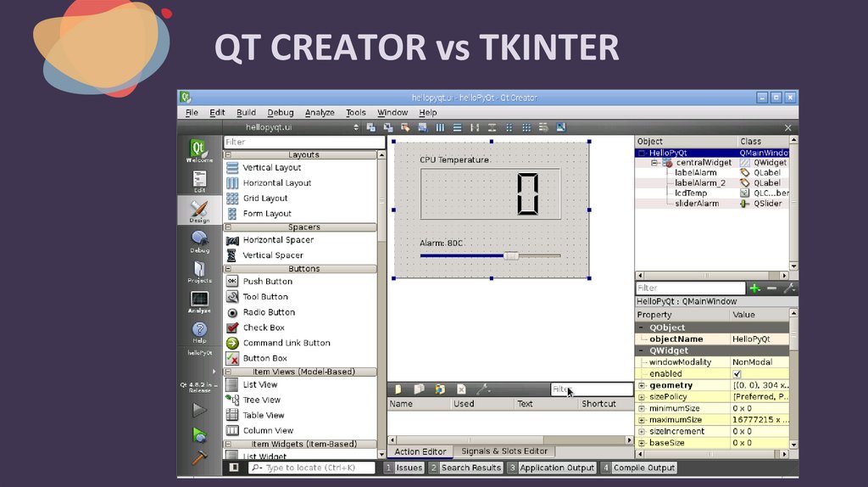The image size is (868, 487).
Task: Click lay out vertically toolbar icon
Action: pyautogui.click(x=457, y=127)
